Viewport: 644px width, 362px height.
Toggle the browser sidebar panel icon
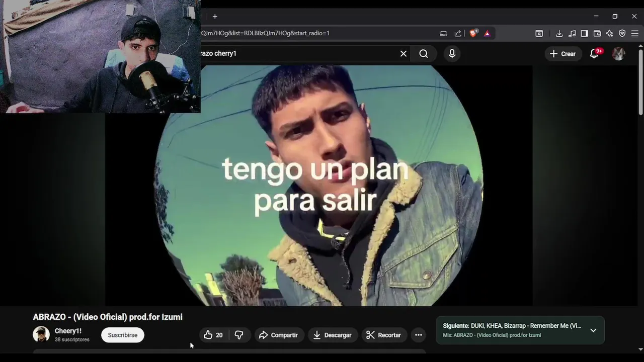click(x=584, y=34)
